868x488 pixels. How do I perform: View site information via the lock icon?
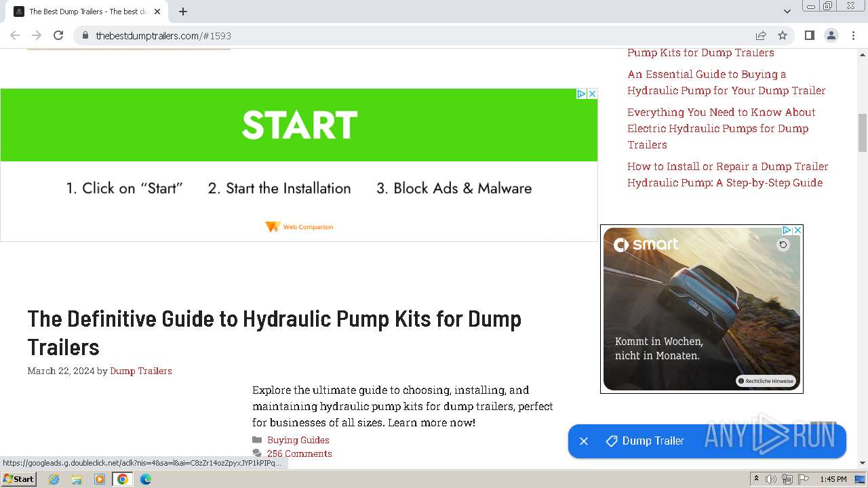click(x=85, y=35)
